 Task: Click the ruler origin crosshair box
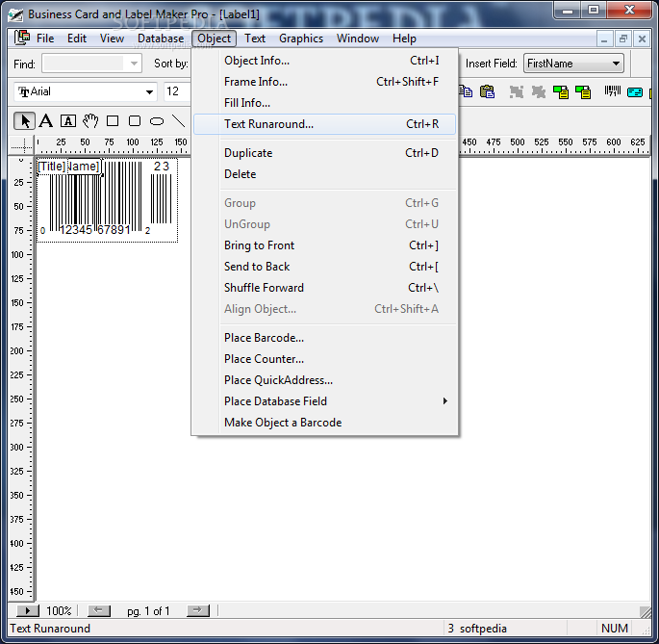pyautogui.click(x=21, y=146)
